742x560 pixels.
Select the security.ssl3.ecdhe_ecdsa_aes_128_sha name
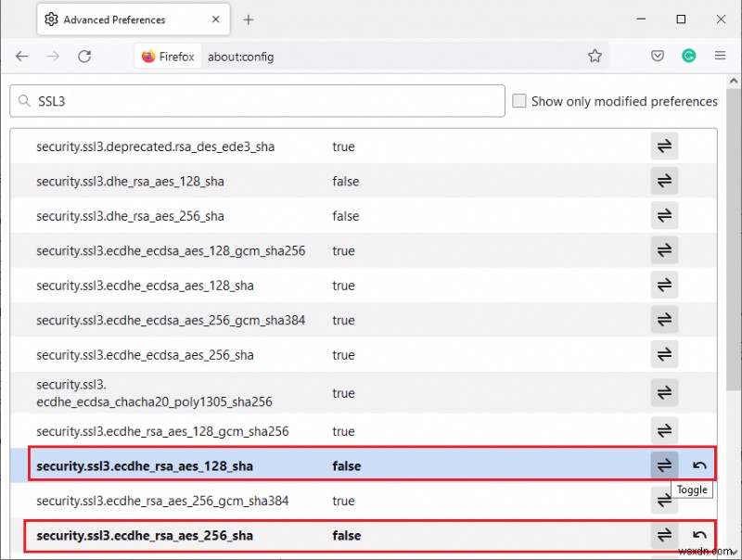point(145,286)
